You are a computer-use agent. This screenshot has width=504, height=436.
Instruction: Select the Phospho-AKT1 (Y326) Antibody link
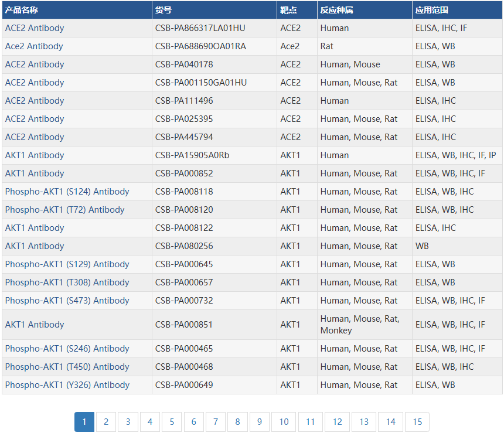click(67, 385)
